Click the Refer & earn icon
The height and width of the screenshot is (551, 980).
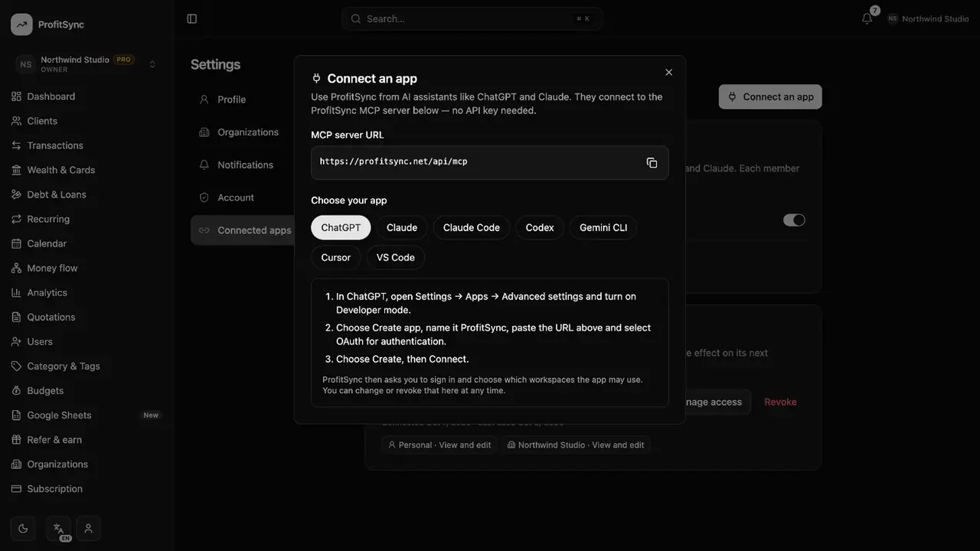(x=16, y=439)
